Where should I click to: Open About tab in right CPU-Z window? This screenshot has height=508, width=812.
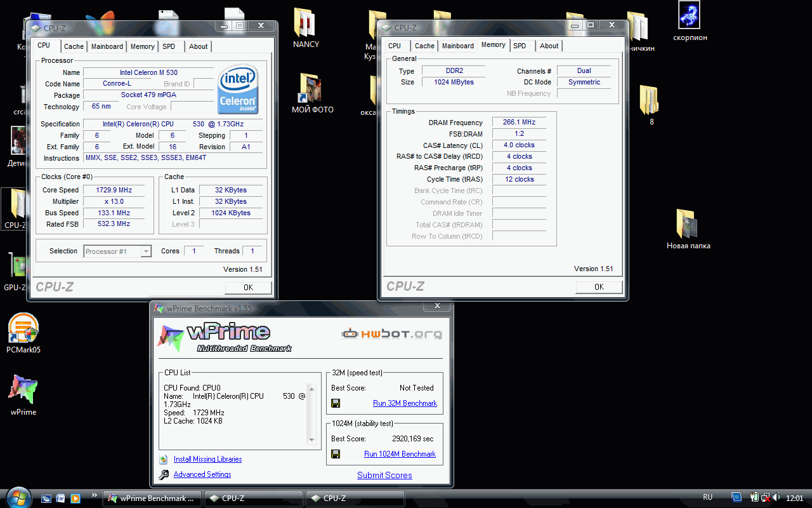point(549,46)
